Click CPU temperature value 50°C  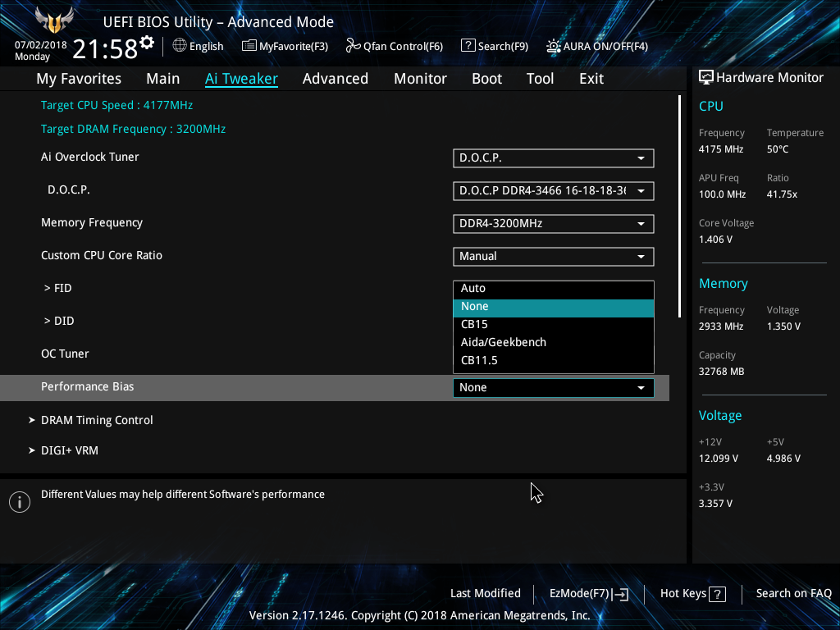(778, 149)
